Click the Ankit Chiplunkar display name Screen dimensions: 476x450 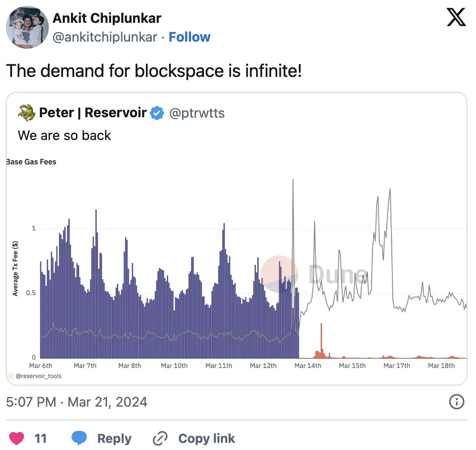pyautogui.click(x=107, y=18)
